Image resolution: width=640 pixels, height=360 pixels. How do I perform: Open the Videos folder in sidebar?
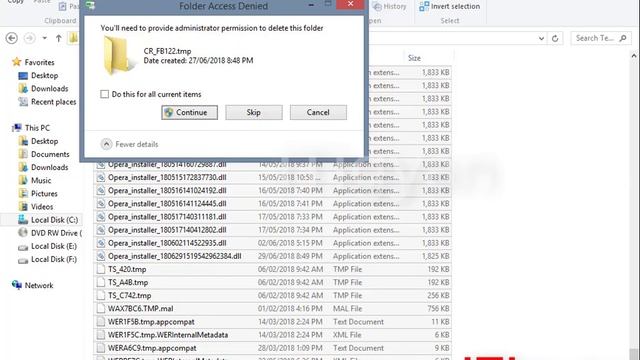42,207
